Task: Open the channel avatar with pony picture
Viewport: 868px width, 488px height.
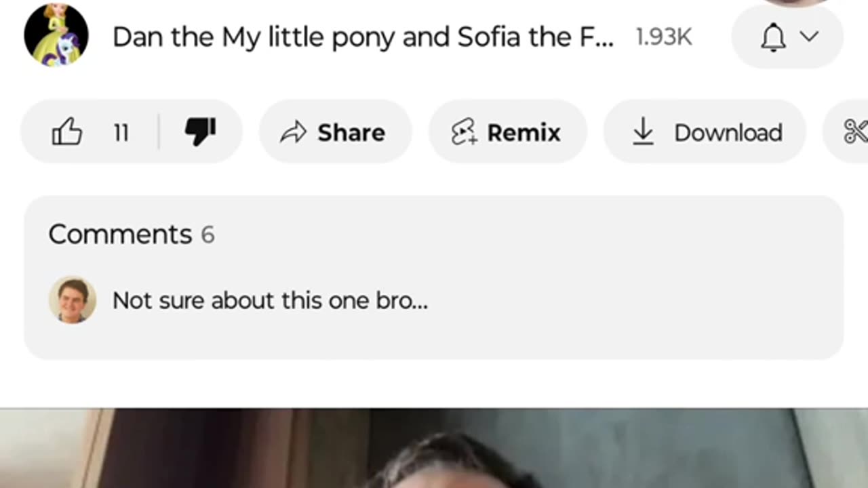Action: 56,35
